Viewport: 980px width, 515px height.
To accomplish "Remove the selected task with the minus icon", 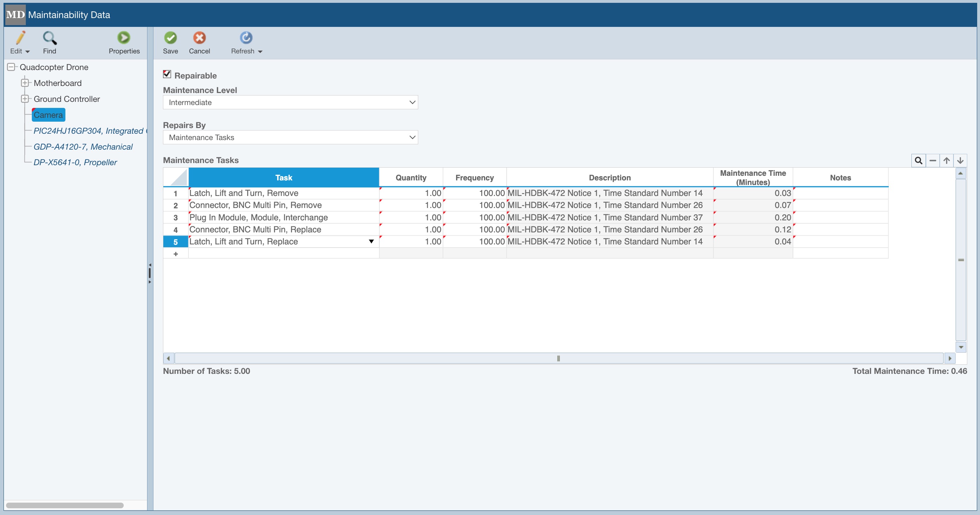I will 932,161.
